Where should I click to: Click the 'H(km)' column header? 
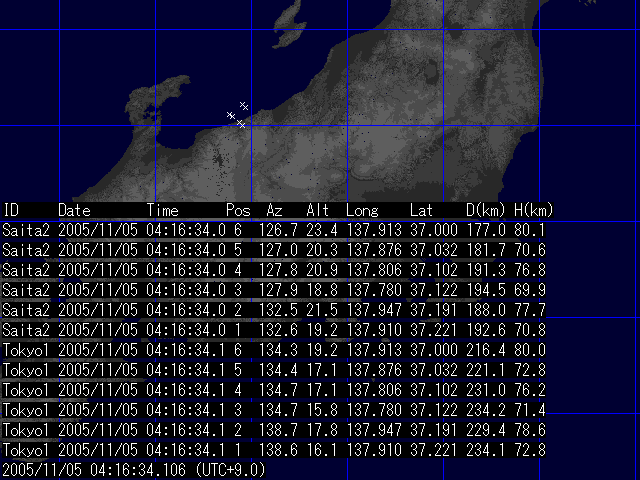pyautogui.click(x=533, y=211)
